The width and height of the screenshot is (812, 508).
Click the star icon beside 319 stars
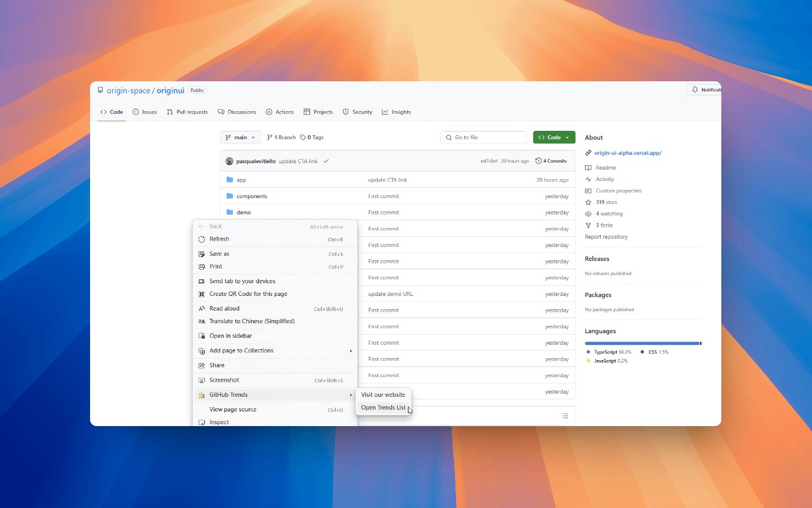click(x=588, y=202)
